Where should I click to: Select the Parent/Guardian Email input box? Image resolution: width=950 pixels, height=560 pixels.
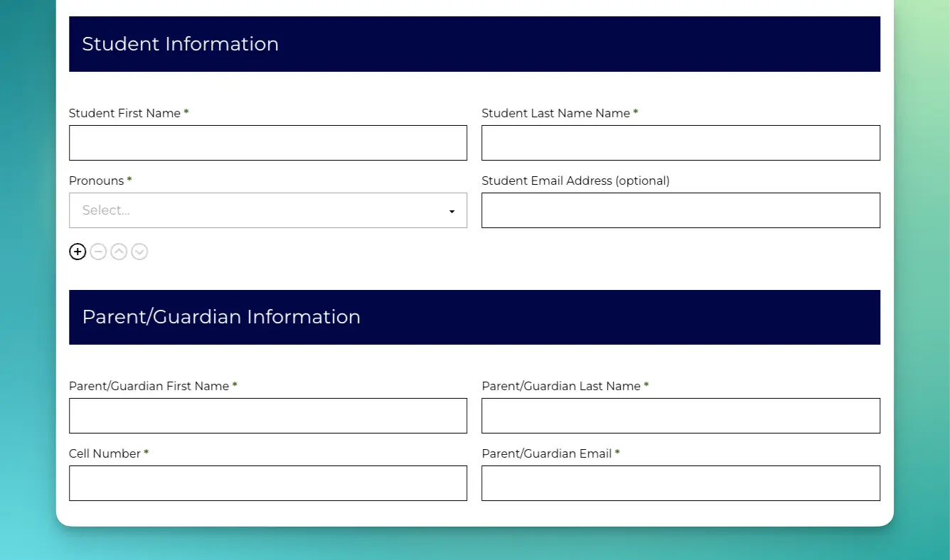681,483
